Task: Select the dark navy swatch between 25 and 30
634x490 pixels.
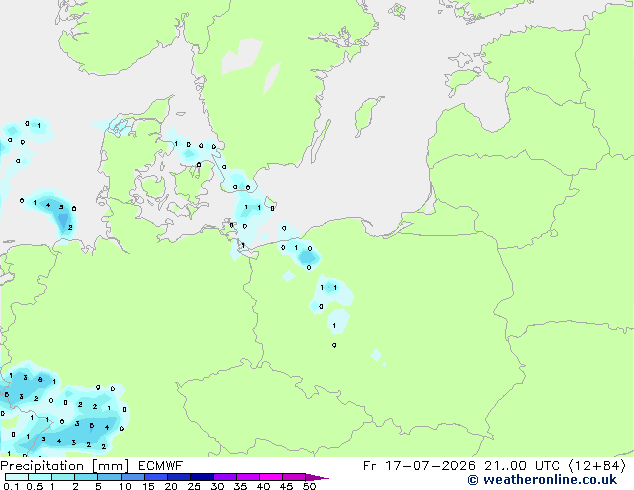Action: click(202, 477)
